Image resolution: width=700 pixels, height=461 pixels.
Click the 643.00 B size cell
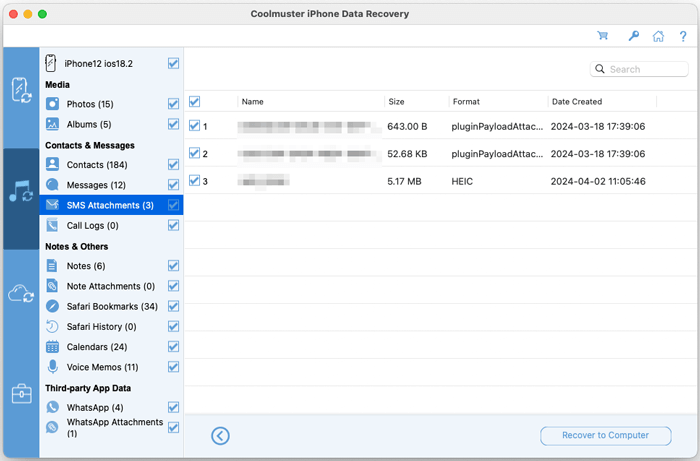[x=407, y=126]
